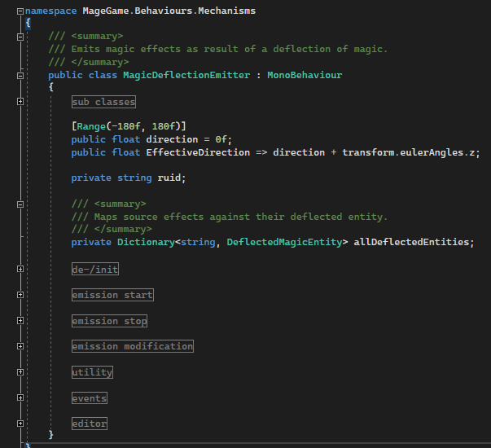Expand the events region using plus icon

[20, 398]
